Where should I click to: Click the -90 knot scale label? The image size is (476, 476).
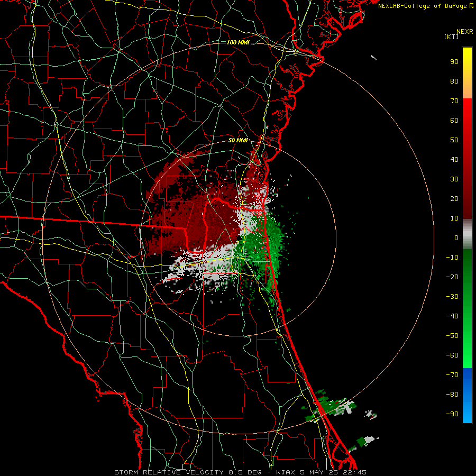pyautogui.click(x=452, y=414)
